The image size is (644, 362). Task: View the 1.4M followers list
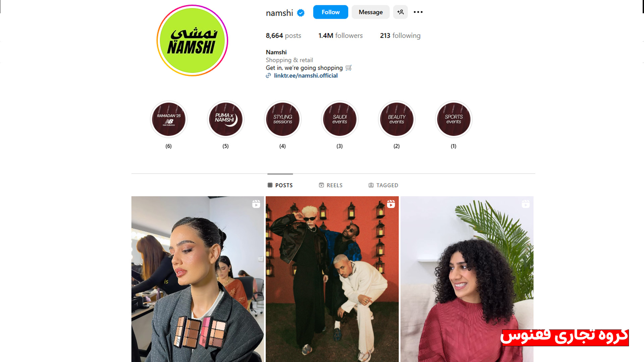[340, 36]
